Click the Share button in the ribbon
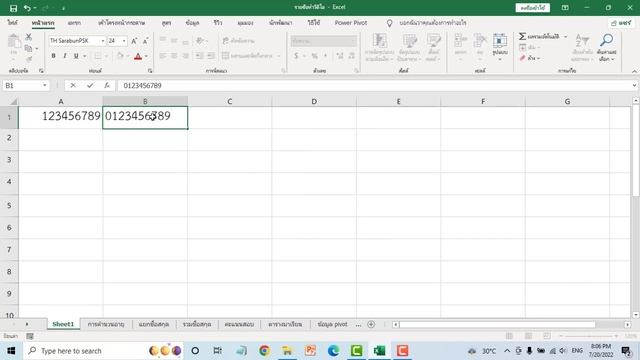 click(621, 23)
